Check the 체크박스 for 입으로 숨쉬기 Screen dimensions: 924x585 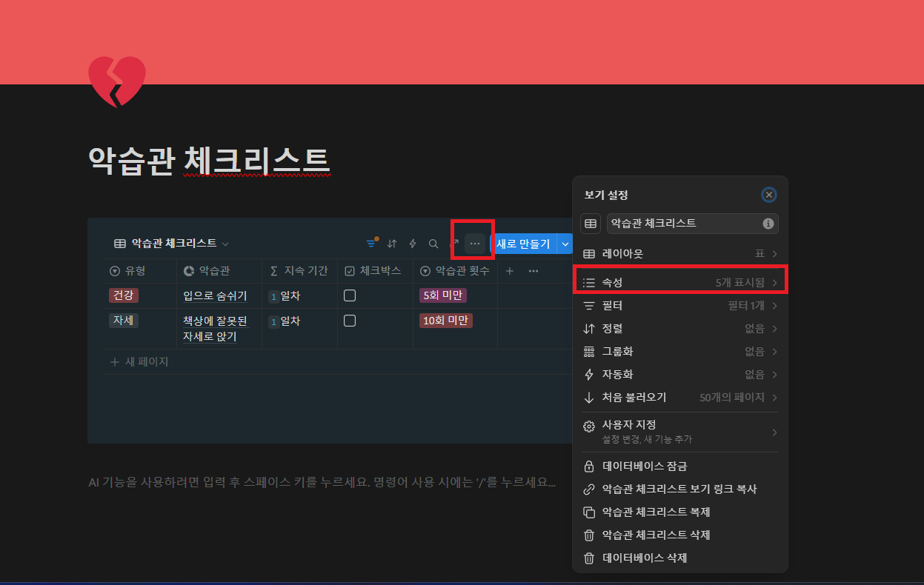(x=349, y=295)
